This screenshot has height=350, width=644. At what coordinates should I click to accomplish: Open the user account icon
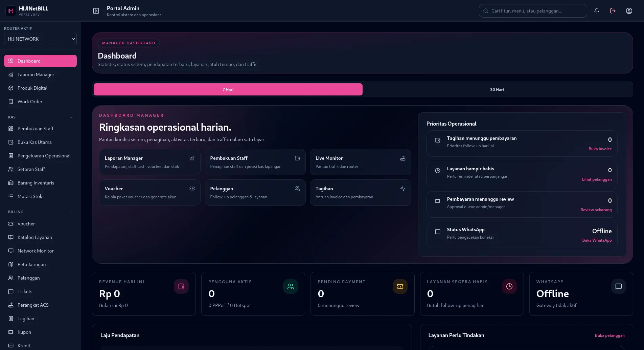point(629,10)
